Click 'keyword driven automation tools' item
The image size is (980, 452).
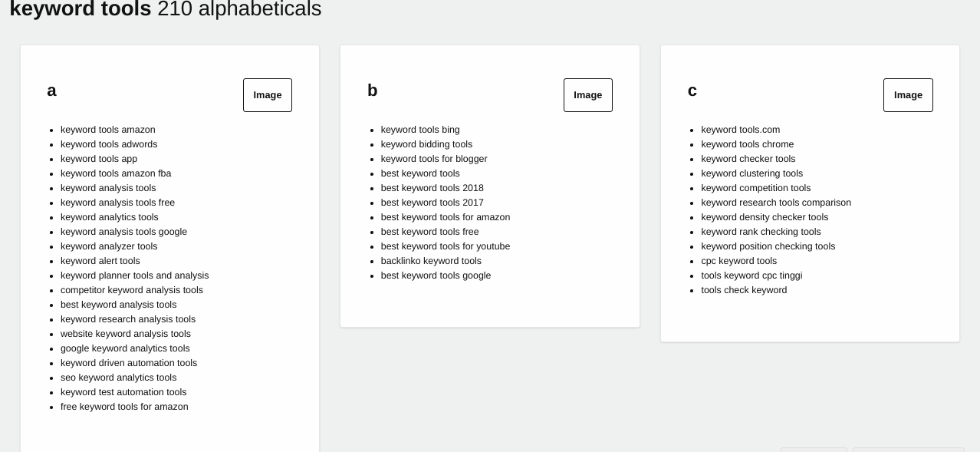129,363
